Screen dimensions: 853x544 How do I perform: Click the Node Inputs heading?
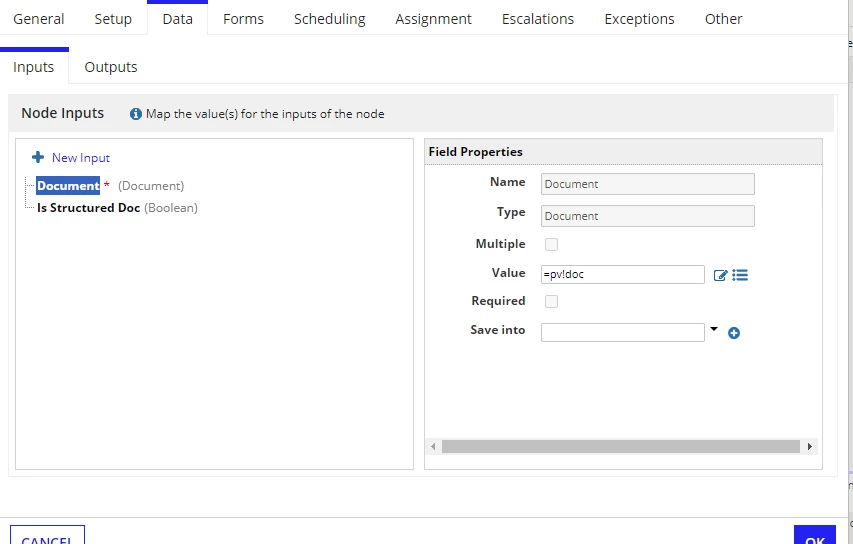point(63,113)
